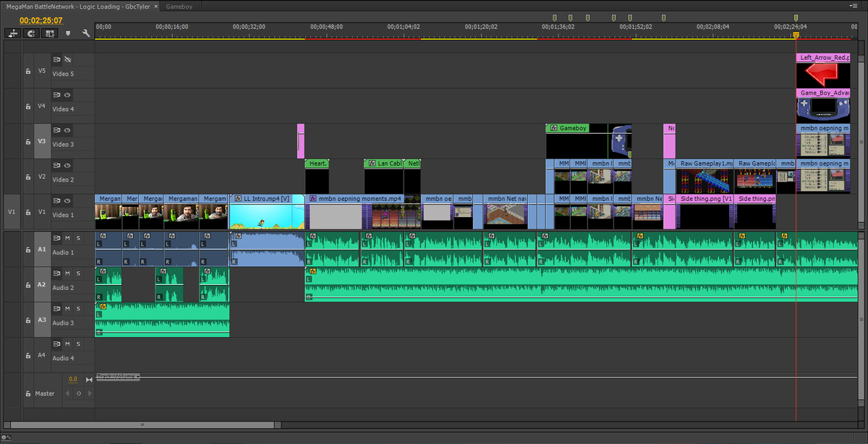The image size is (868, 444).
Task: Toggle lock on Audio 2 track
Action: pos(28,286)
